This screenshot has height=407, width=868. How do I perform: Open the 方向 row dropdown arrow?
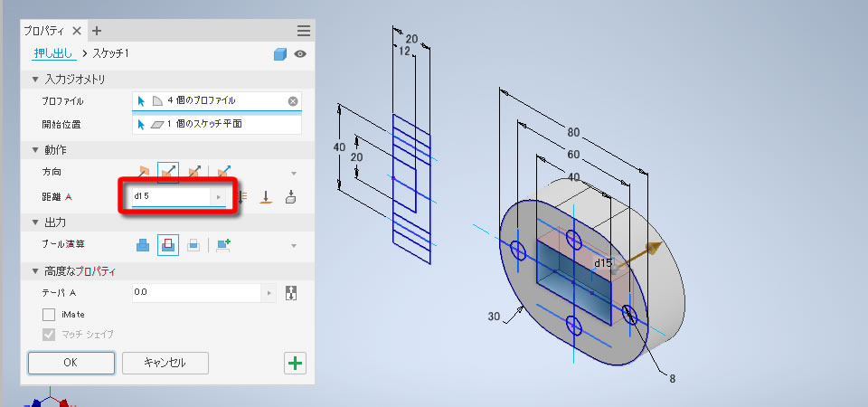294,173
